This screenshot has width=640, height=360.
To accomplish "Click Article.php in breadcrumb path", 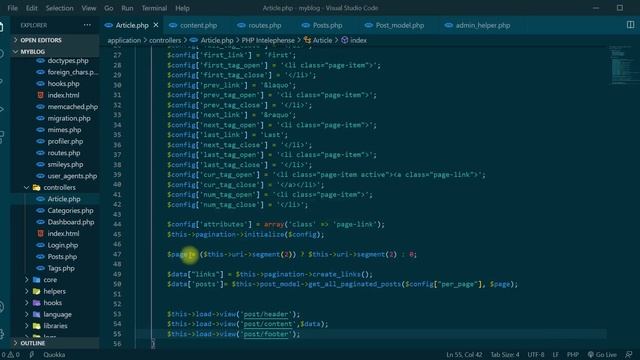I will (x=217, y=40).
